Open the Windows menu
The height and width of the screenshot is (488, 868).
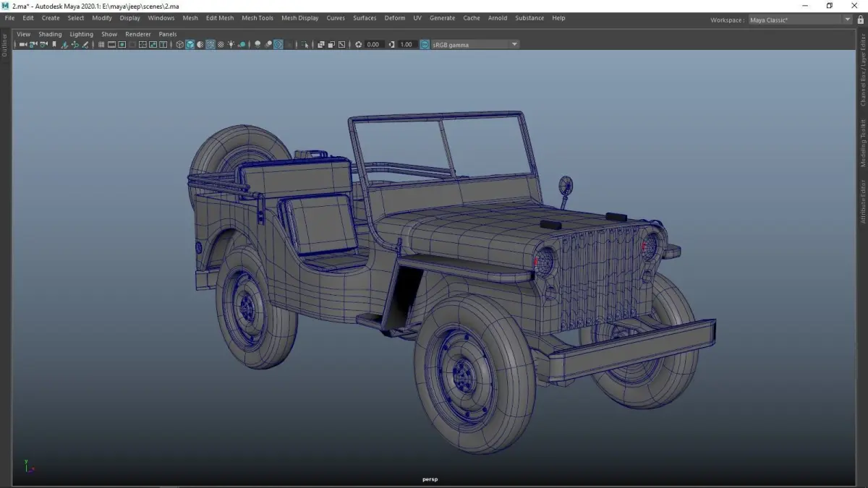(161, 18)
